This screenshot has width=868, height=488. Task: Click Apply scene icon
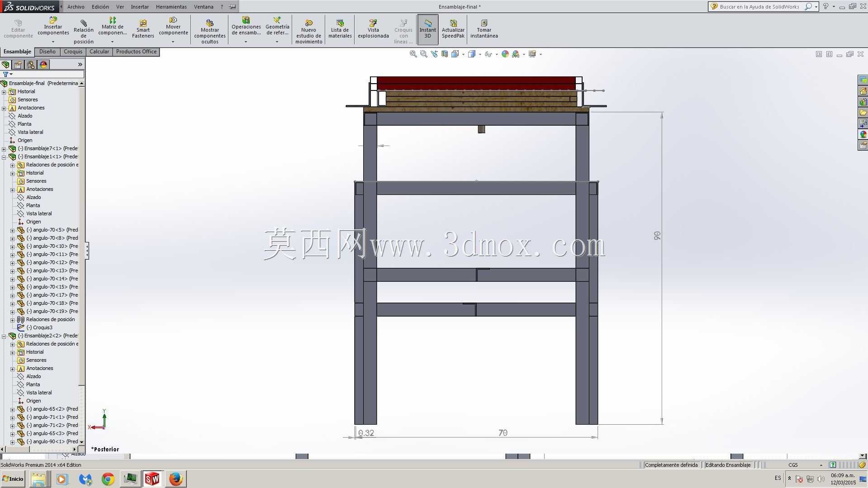tap(516, 54)
